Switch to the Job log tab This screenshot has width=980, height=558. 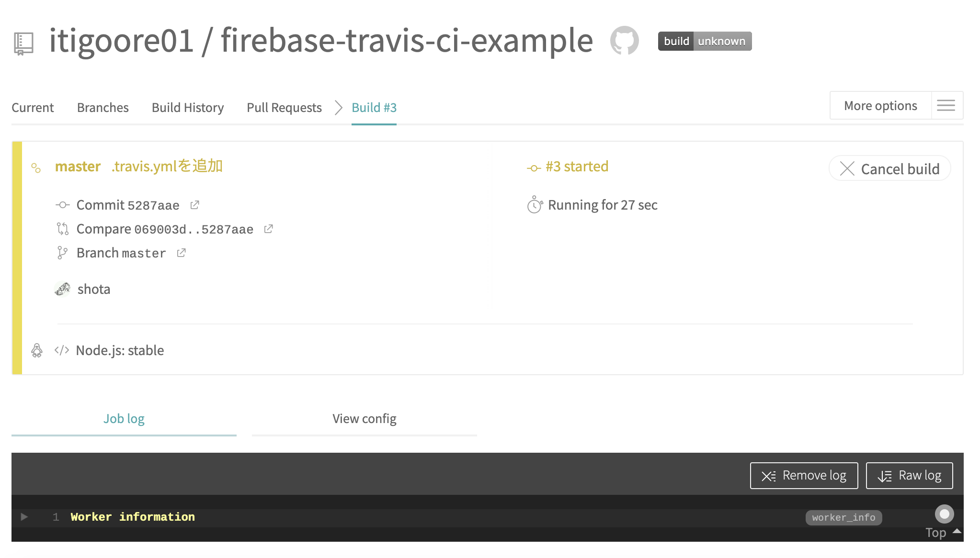[125, 417]
